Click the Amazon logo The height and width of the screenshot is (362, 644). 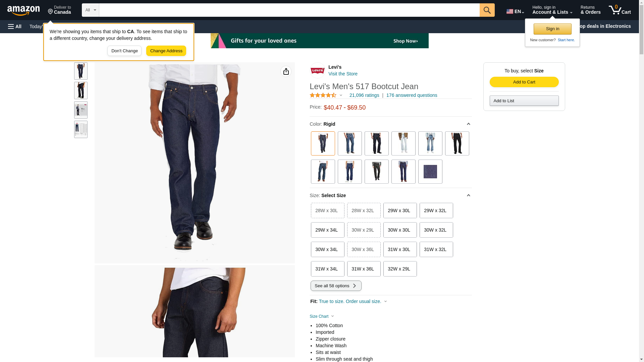(x=23, y=10)
